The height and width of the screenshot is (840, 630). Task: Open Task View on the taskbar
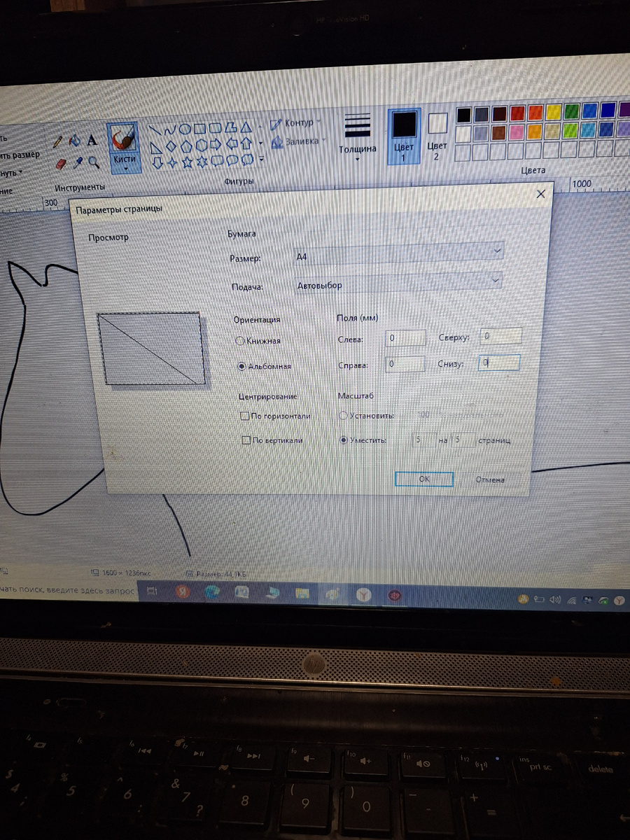152,591
